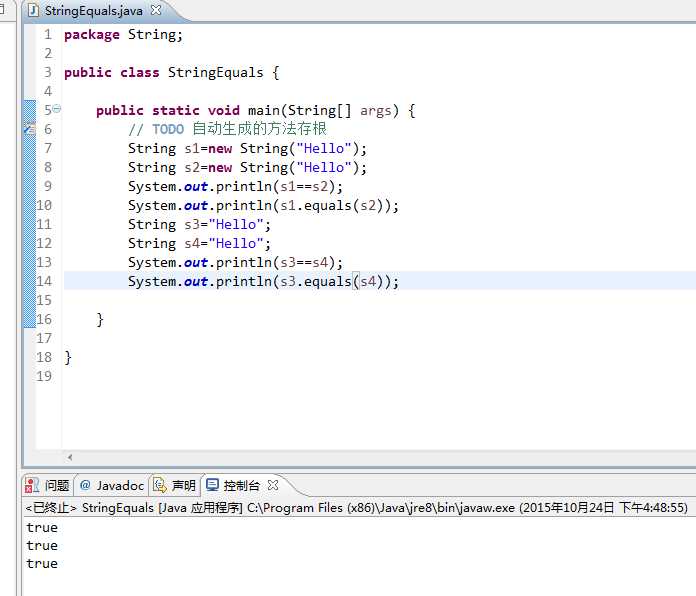Screen dimensions: 696x596
Task: Click the closing brace on line 16
Action: click(x=100, y=320)
